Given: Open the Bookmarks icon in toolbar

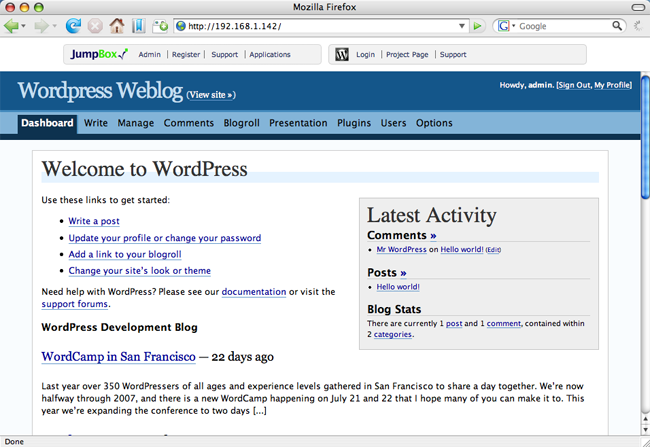Looking at the screenshot, I should 138,26.
